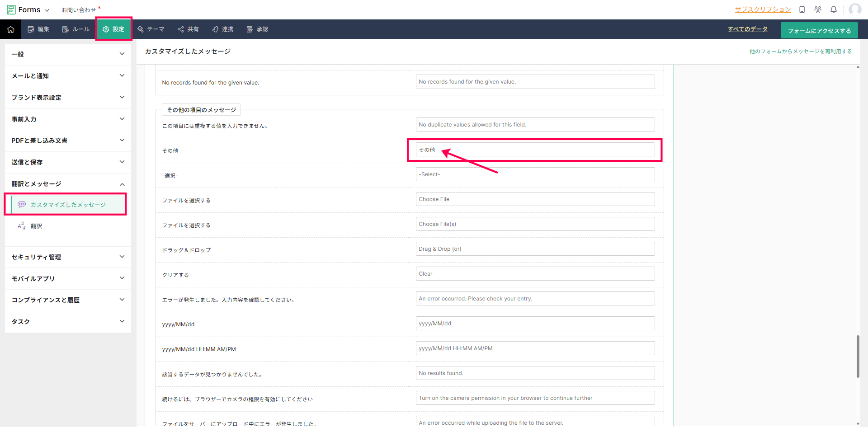This screenshot has width=868, height=427.
Task: Select the 翻訳 translation icon item
Action: coord(36,226)
